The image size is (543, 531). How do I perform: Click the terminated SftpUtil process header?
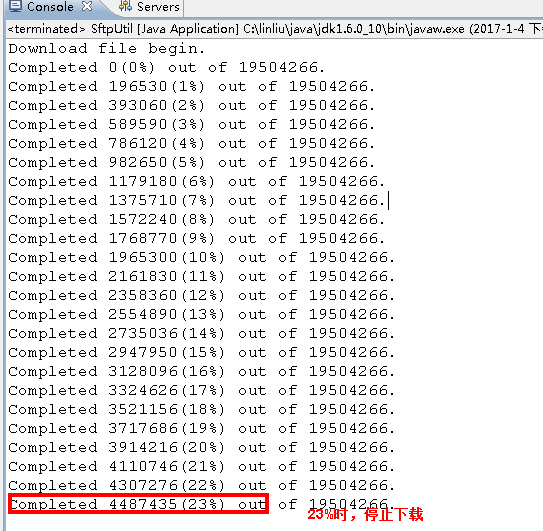tap(275, 29)
